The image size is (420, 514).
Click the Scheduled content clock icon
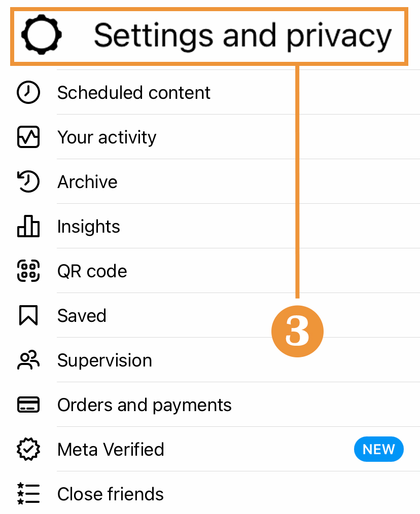(x=28, y=93)
